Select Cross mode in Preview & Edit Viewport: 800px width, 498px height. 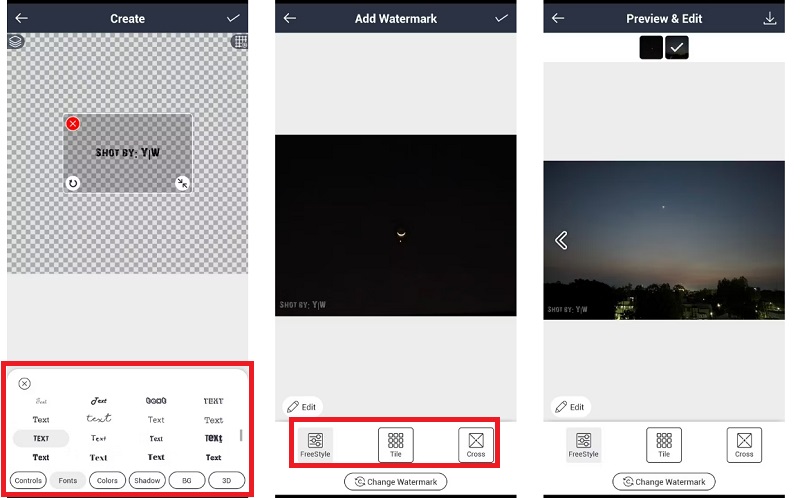pos(744,445)
